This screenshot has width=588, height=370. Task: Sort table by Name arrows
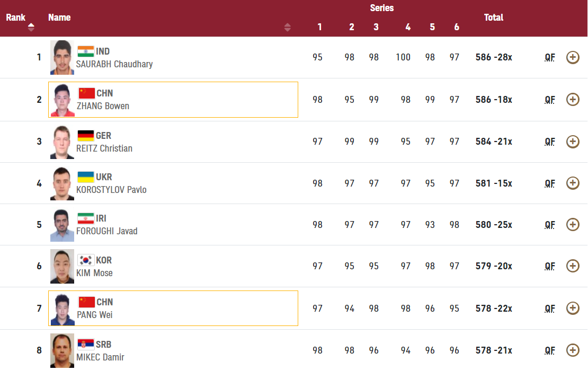point(287,27)
